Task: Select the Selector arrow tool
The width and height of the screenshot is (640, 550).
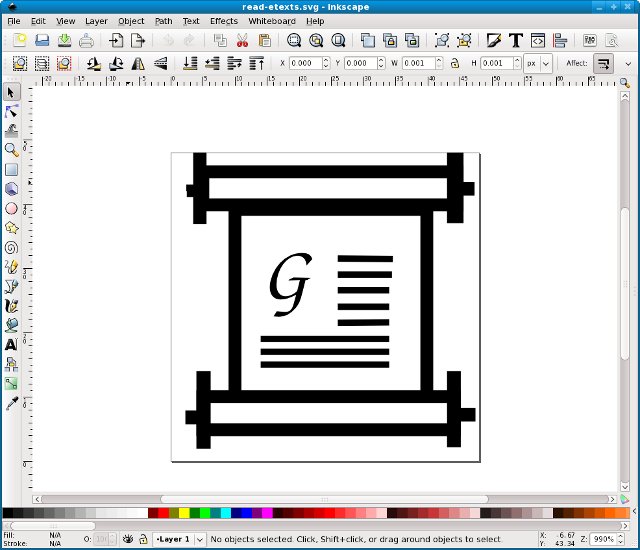Action: coord(11,93)
